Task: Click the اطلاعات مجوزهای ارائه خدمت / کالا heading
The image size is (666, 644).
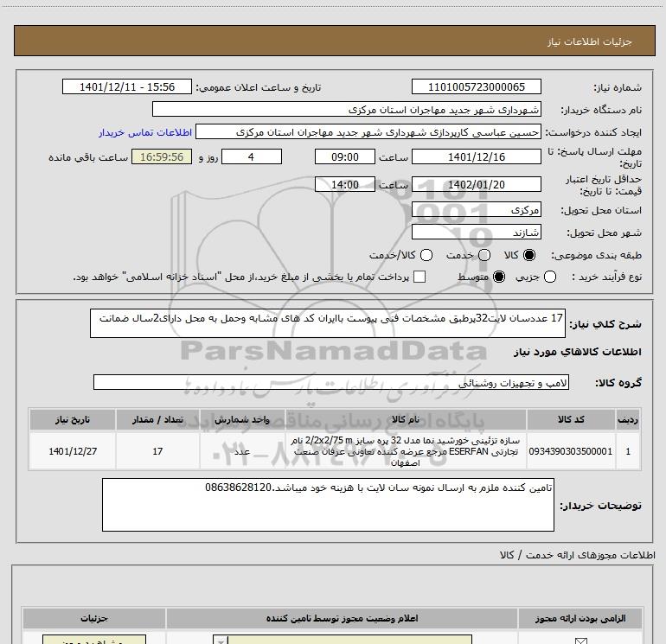Action: [578, 555]
